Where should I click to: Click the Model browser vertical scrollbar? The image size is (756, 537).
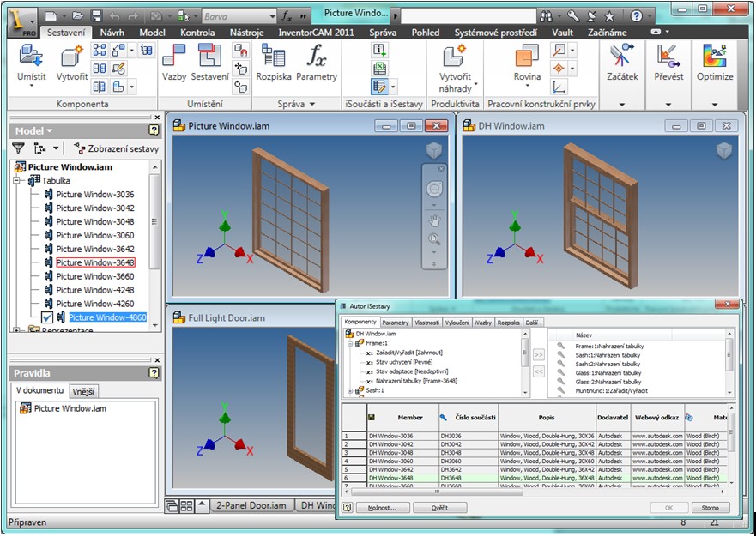point(154,221)
